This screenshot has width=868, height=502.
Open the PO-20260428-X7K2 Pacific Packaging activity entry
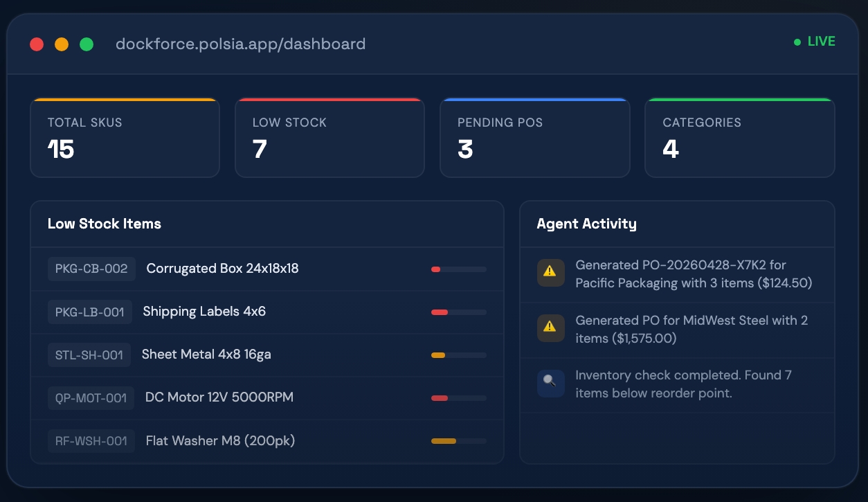(x=677, y=275)
